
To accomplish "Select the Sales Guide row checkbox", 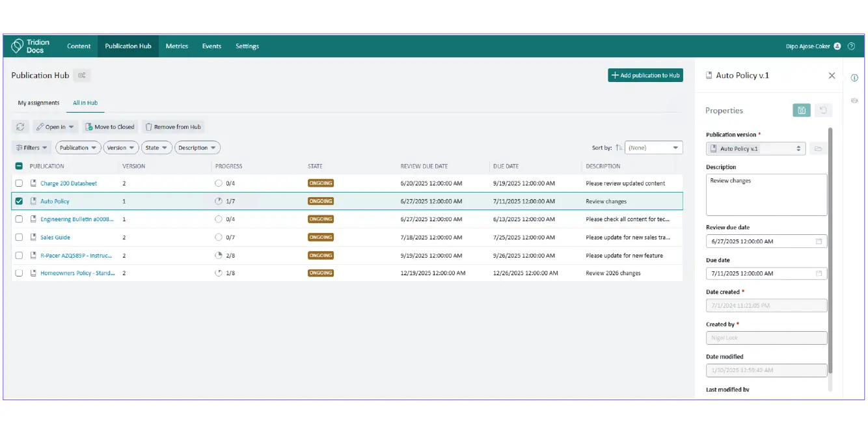I will click(x=19, y=237).
